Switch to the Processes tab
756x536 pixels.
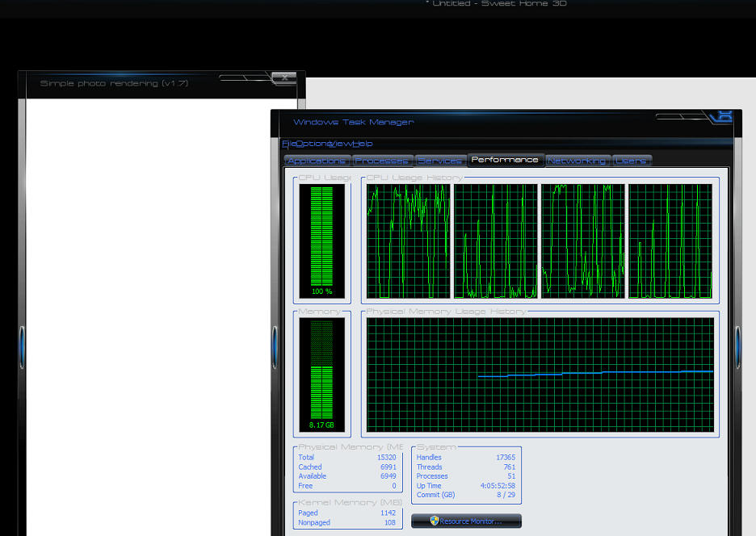tap(382, 161)
